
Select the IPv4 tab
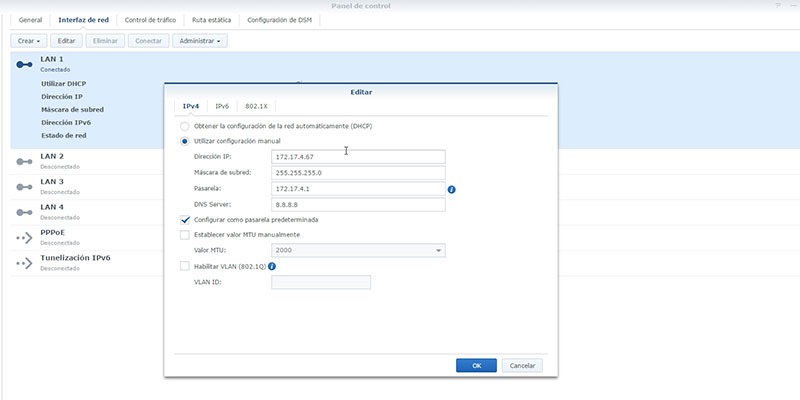click(x=191, y=107)
